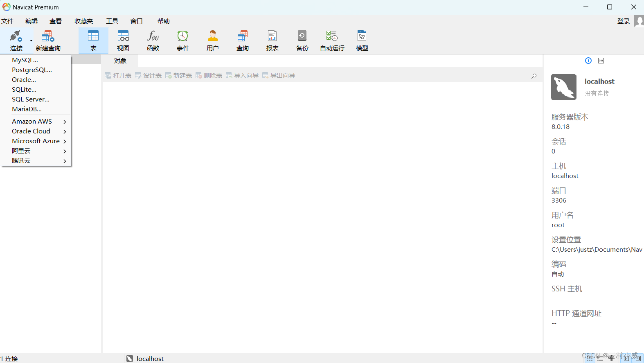Open the 窗口 (Window) menu

point(136,21)
